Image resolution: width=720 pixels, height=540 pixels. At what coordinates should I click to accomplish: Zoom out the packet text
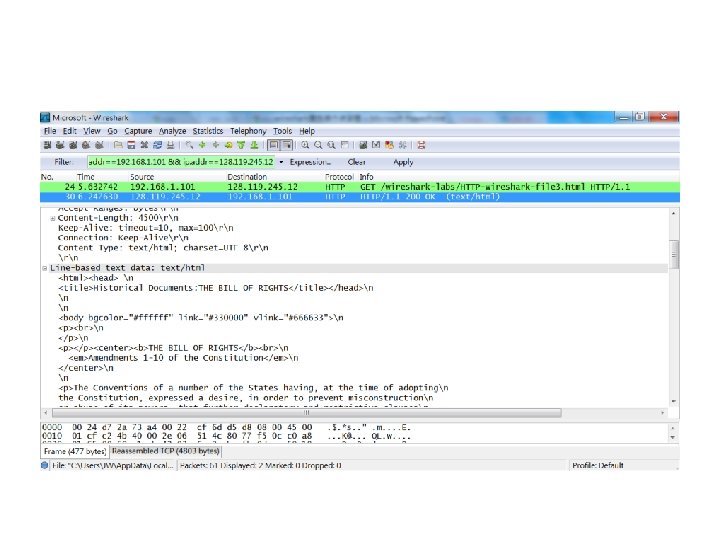click(x=318, y=146)
